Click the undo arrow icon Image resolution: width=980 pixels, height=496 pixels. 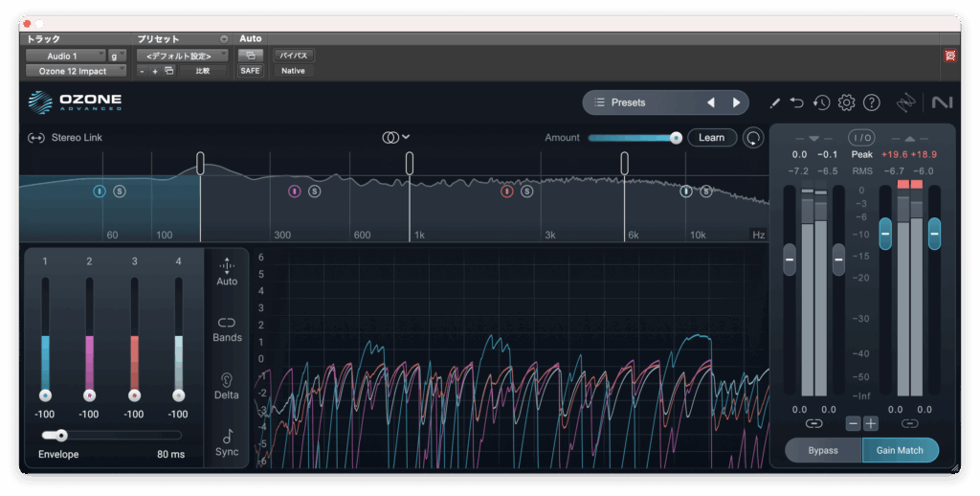click(x=797, y=102)
